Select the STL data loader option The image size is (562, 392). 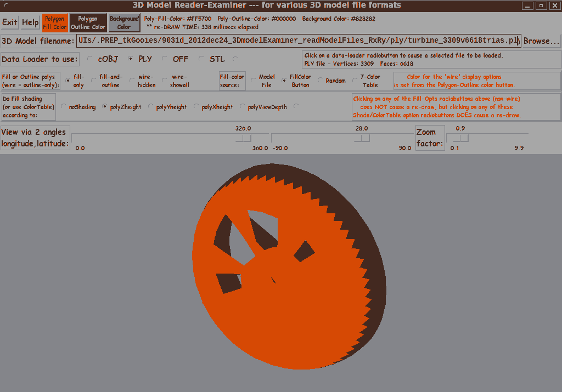(x=202, y=59)
